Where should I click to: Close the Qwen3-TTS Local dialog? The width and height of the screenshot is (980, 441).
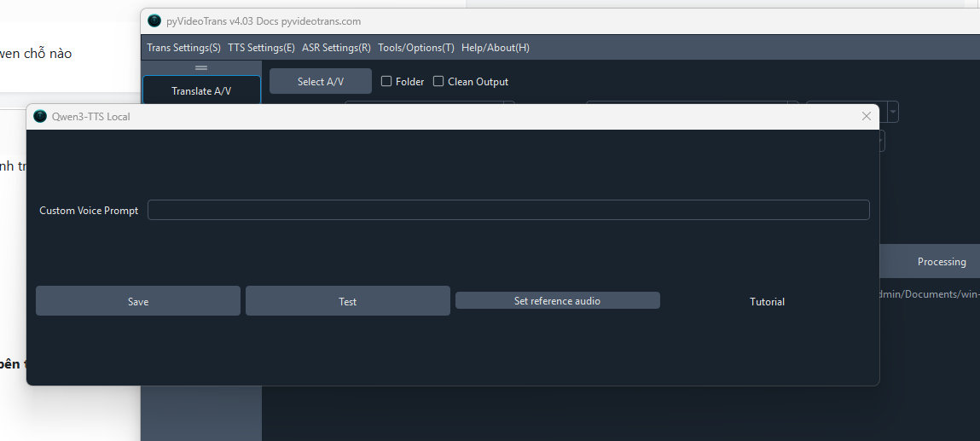pyautogui.click(x=867, y=116)
